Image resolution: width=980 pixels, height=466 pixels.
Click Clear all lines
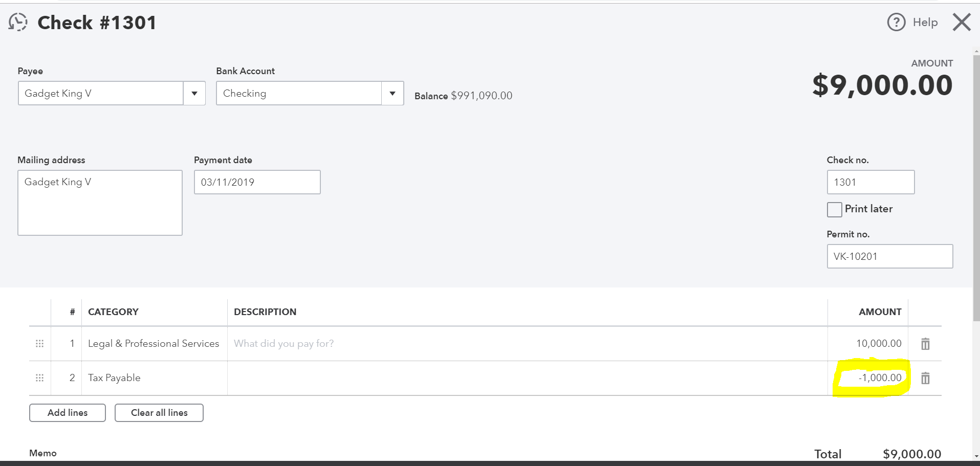tap(159, 412)
